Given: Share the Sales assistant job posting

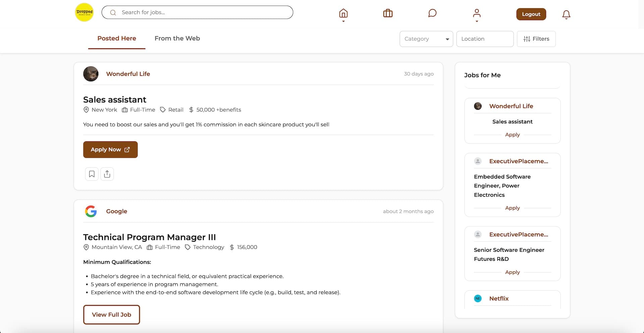Looking at the screenshot, I should point(107,174).
